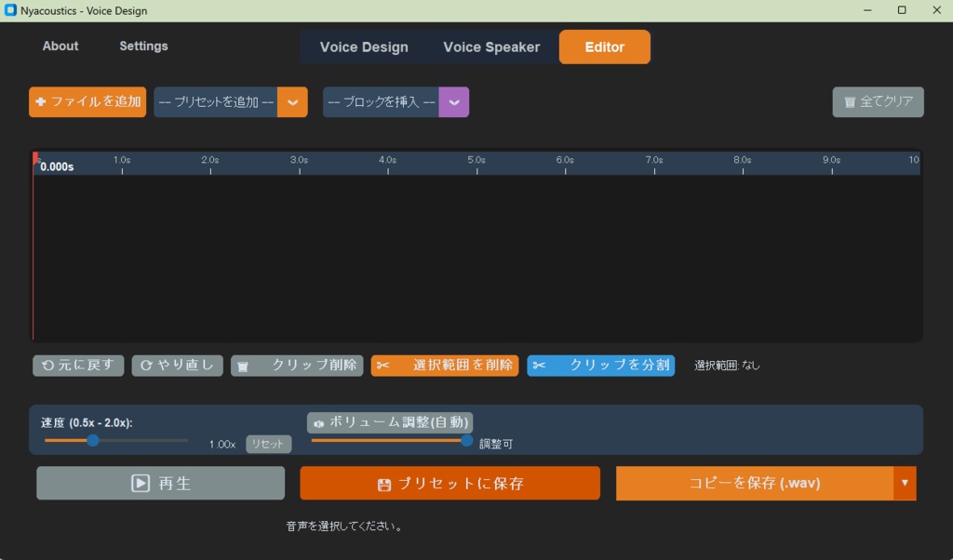Click the Nyacoustics app icon in title bar
Image resolution: width=953 pixels, height=560 pixels.
pos(10,10)
